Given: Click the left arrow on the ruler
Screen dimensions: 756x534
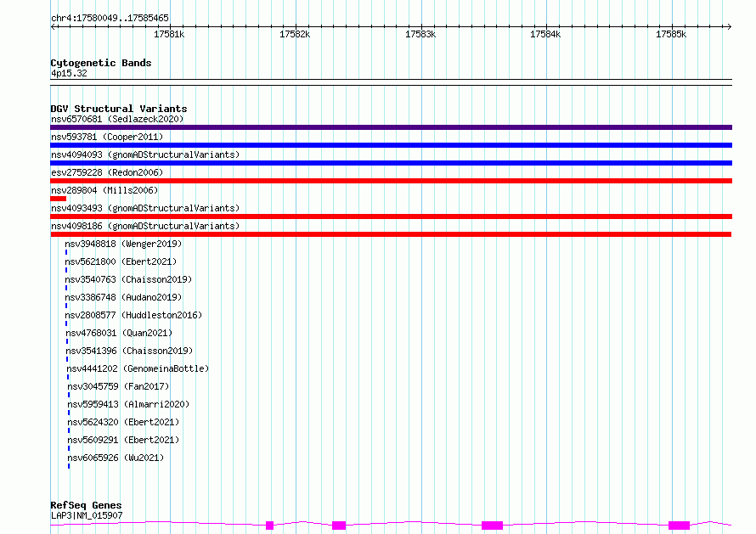Looking at the screenshot, I should (54, 26).
